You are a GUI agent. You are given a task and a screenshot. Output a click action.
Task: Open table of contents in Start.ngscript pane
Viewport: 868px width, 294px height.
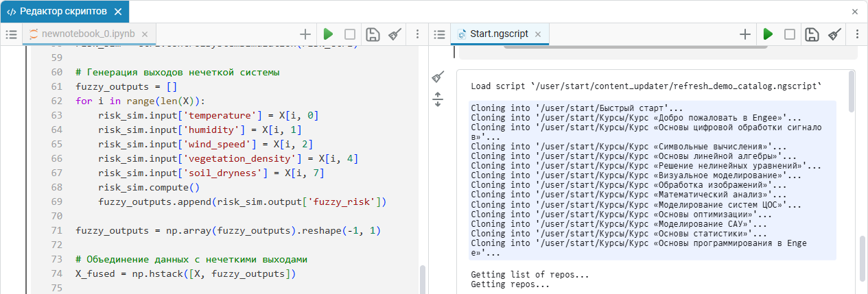pyautogui.click(x=439, y=34)
